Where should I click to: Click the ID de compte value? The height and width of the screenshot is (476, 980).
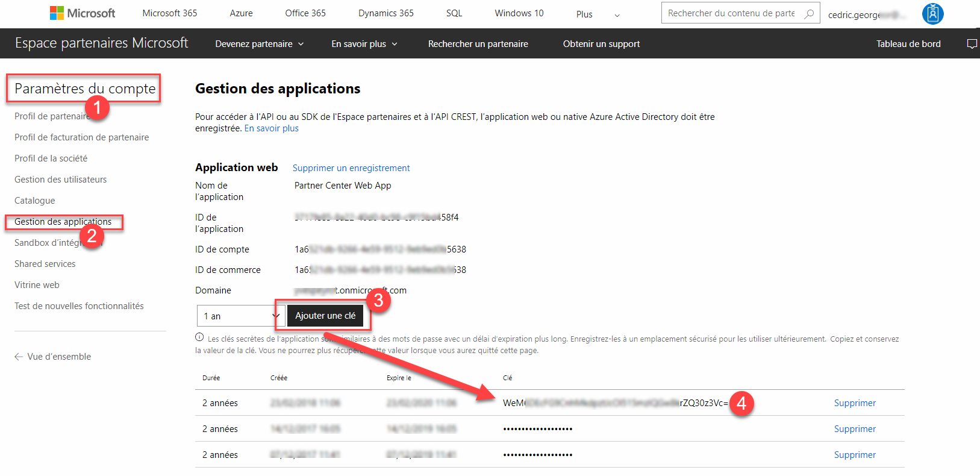(x=380, y=249)
